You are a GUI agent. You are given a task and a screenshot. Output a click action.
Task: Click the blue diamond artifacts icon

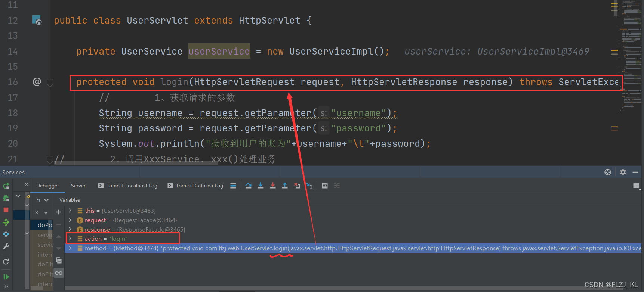[6, 234]
